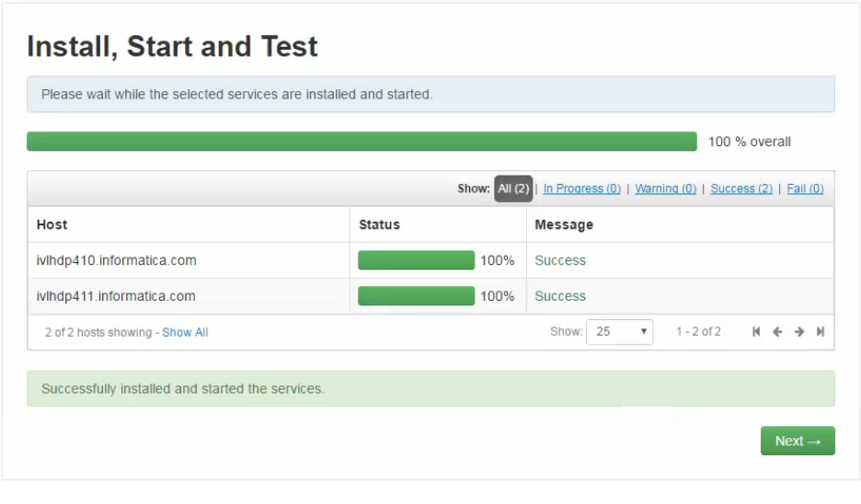This screenshot has height=504, width=861.
Task: Go to next page arrow
Action: [x=799, y=332]
